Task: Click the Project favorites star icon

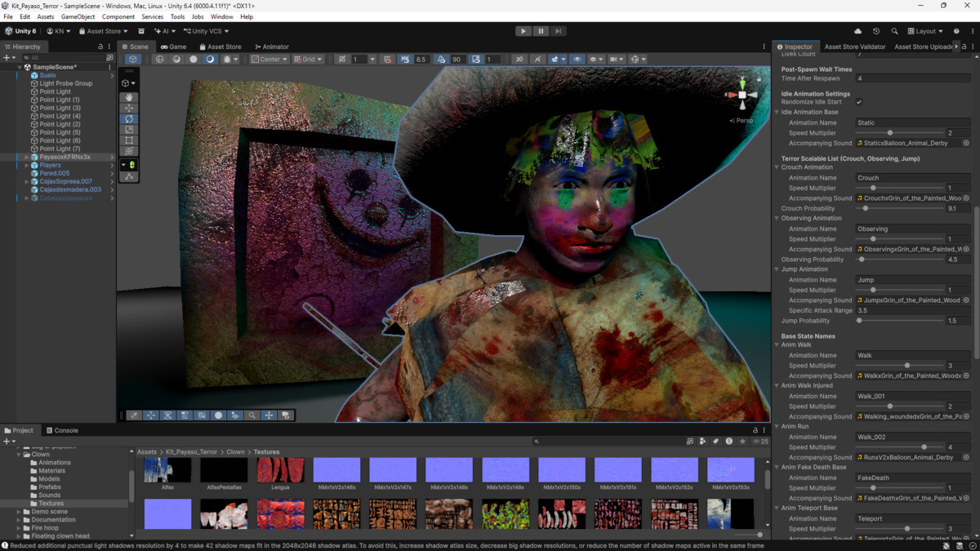Action: (x=742, y=441)
